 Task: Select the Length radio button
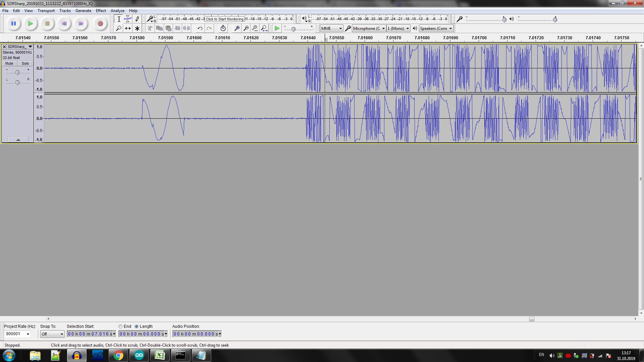(137, 326)
